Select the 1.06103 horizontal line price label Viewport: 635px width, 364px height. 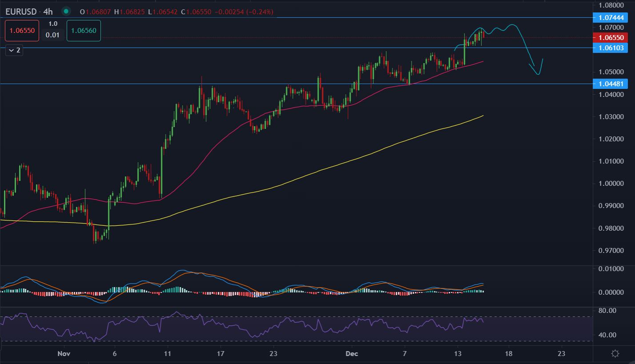611,48
